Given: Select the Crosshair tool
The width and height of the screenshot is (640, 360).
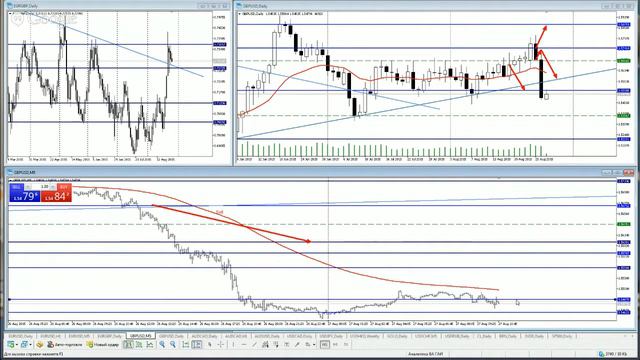Looking at the screenshot, I should pos(220,344).
